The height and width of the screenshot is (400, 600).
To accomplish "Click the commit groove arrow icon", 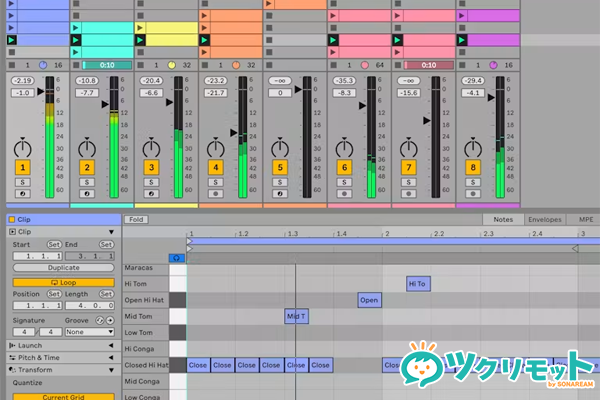I will 110,320.
